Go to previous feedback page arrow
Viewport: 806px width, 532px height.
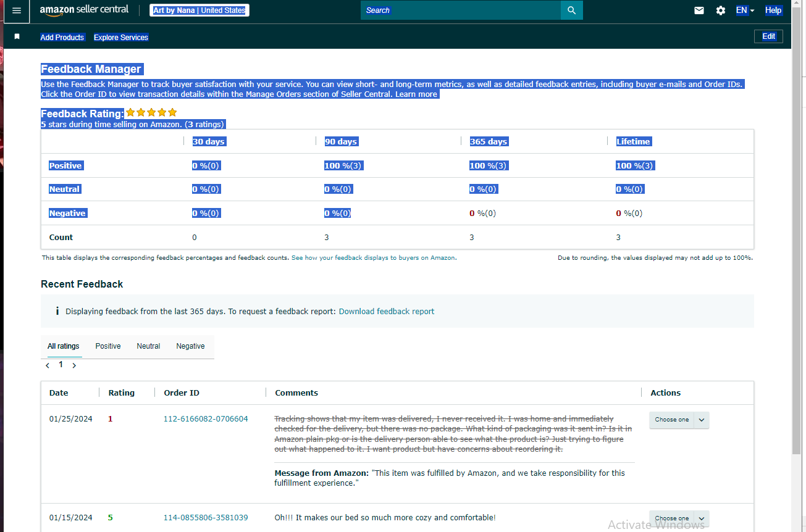(x=48, y=365)
